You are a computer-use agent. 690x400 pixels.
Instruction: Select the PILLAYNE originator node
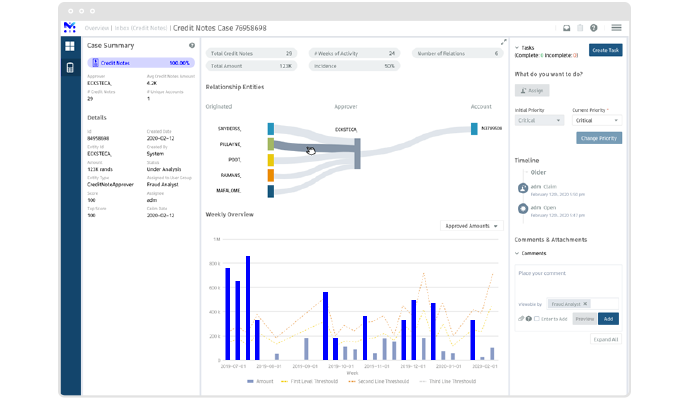[x=271, y=144]
